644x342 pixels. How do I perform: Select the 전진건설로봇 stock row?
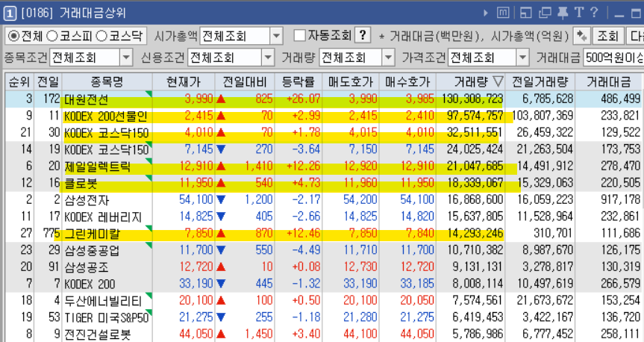[x=325, y=334]
